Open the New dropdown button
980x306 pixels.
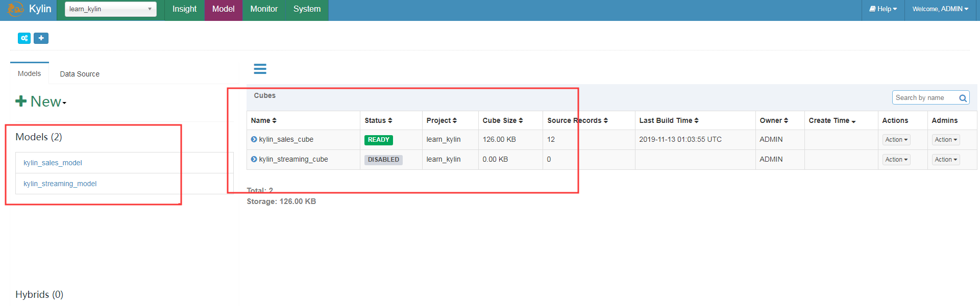click(41, 101)
